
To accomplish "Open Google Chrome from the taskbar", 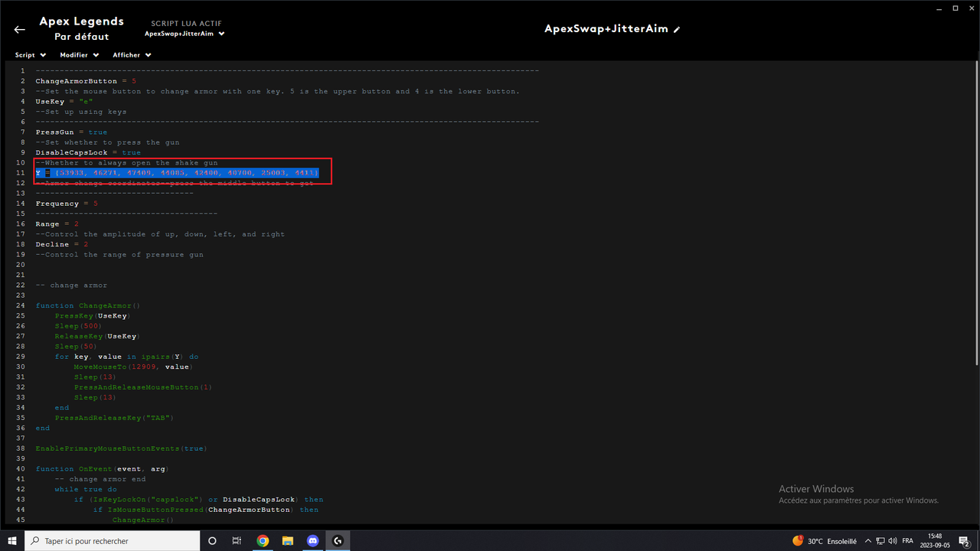I will coord(263,540).
